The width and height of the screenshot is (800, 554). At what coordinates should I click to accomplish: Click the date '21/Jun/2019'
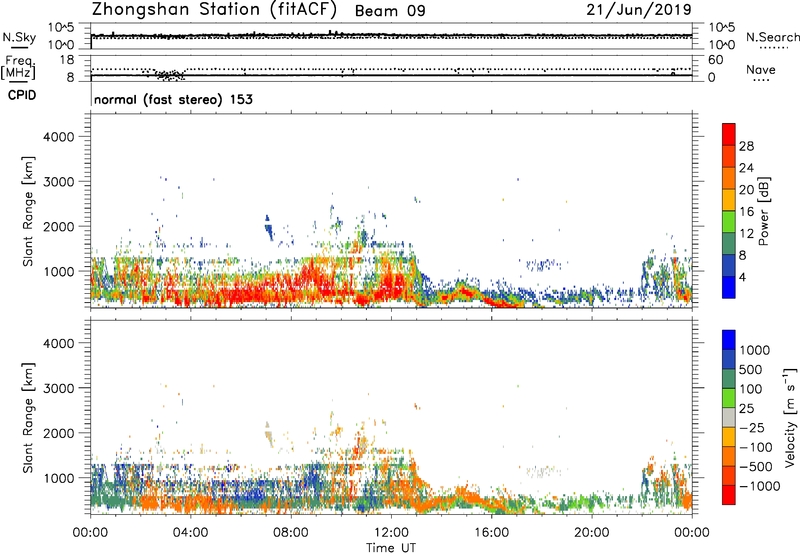pyautogui.click(x=639, y=10)
